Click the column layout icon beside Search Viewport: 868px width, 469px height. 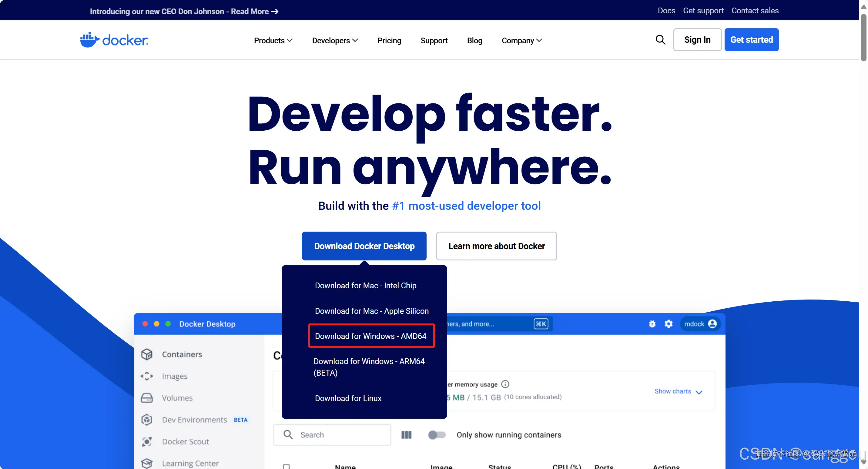[x=406, y=435]
